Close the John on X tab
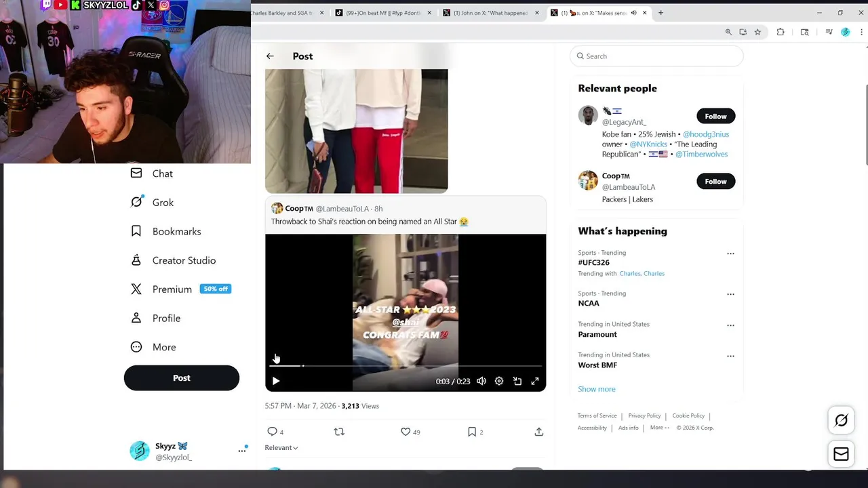 537,13
